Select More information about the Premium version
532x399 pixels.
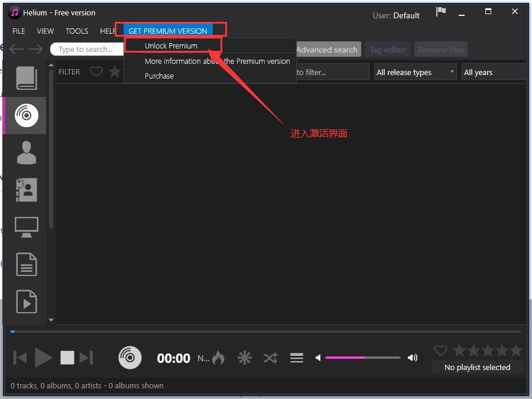point(217,61)
